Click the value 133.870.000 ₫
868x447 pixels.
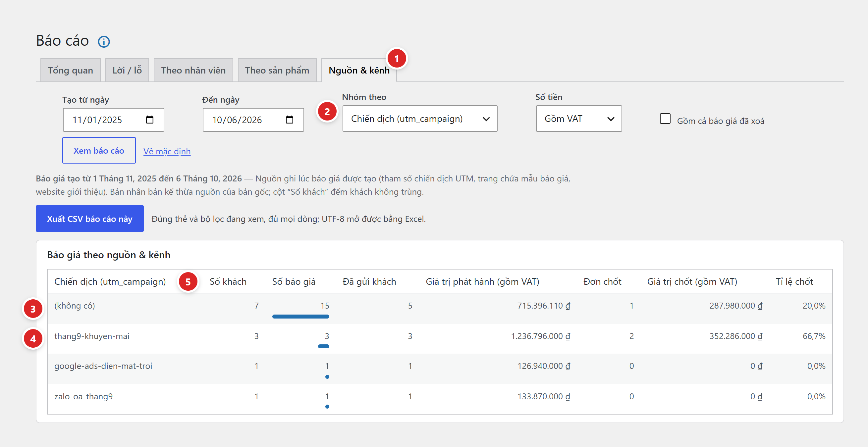point(544,396)
